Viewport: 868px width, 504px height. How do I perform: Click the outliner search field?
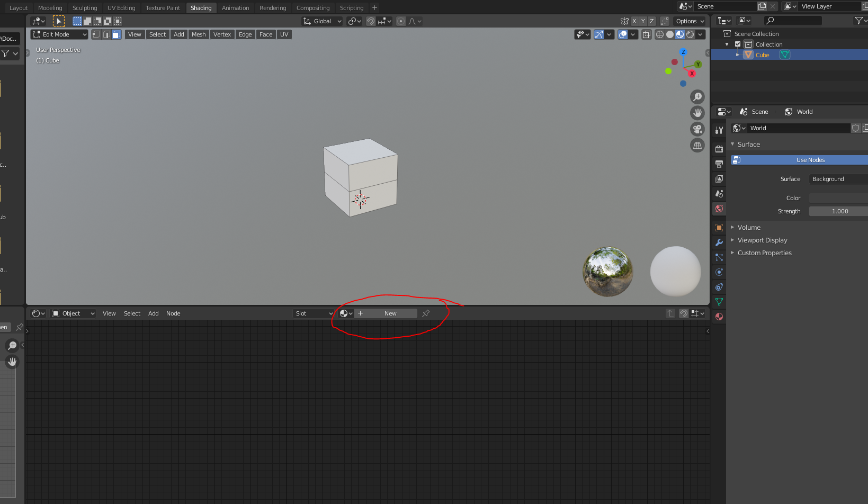(793, 21)
